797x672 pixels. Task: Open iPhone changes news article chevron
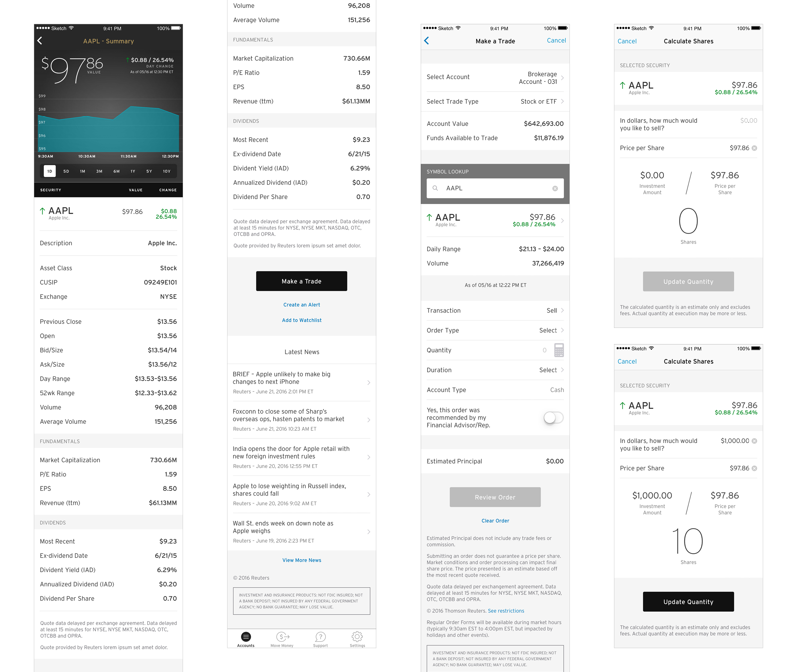[x=369, y=383]
